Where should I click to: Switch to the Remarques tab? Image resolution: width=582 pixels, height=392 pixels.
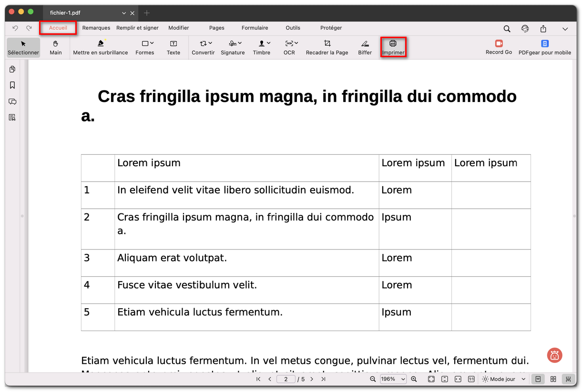pyautogui.click(x=96, y=28)
